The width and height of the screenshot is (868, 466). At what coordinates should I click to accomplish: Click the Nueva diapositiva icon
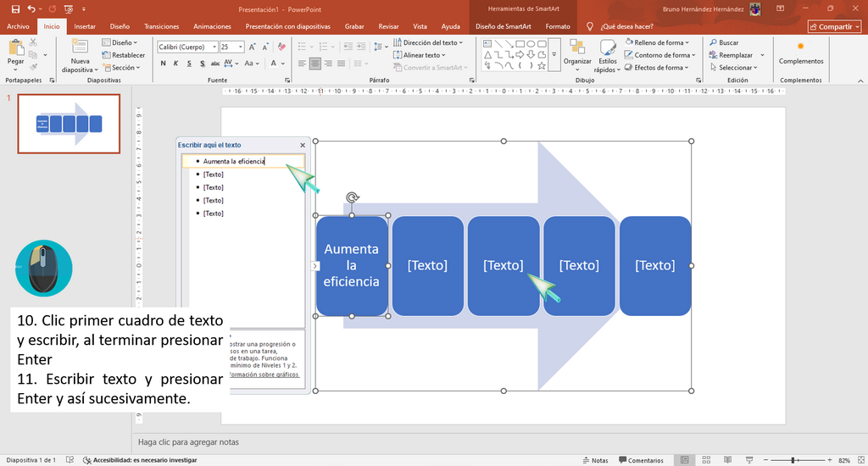80,47
